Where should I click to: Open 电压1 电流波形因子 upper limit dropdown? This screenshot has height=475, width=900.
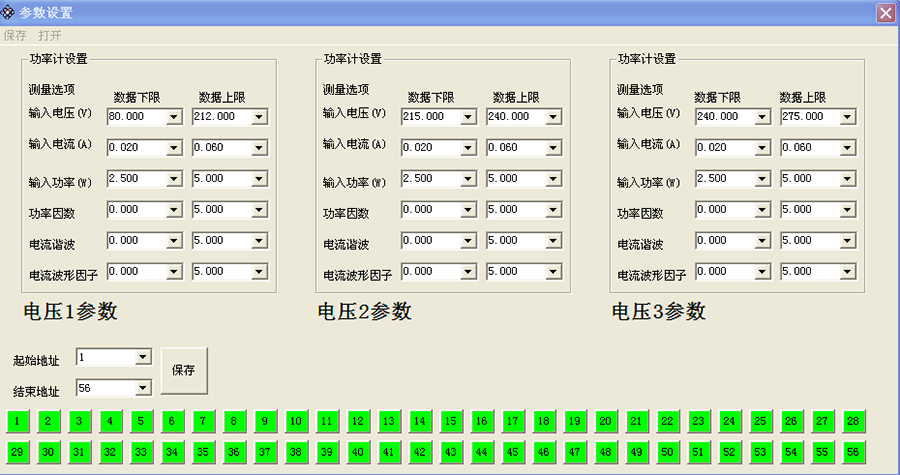coord(259,272)
